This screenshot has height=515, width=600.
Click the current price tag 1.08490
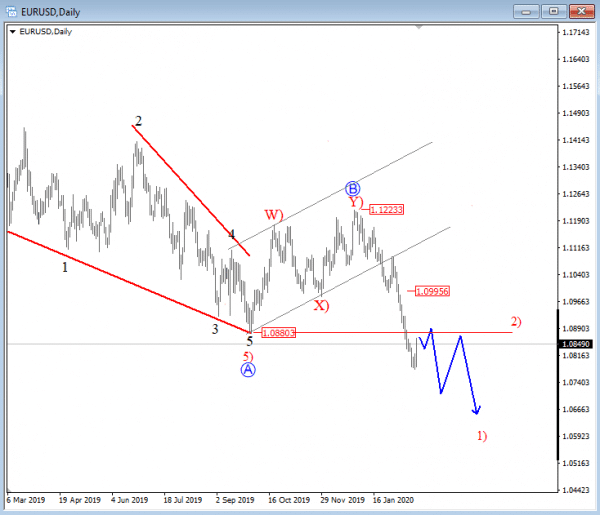coord(576,344)
